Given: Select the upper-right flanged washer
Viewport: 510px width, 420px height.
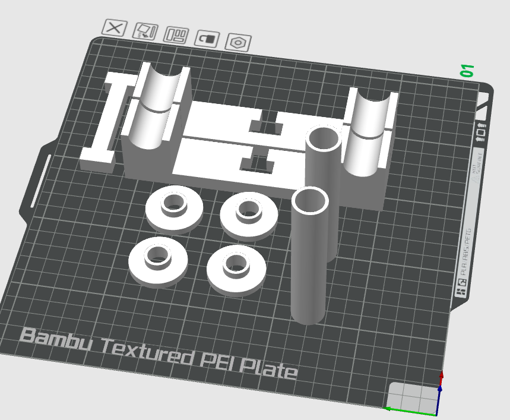Looking at the screenshot, I should pyautogui.click(x=249, y=216).
